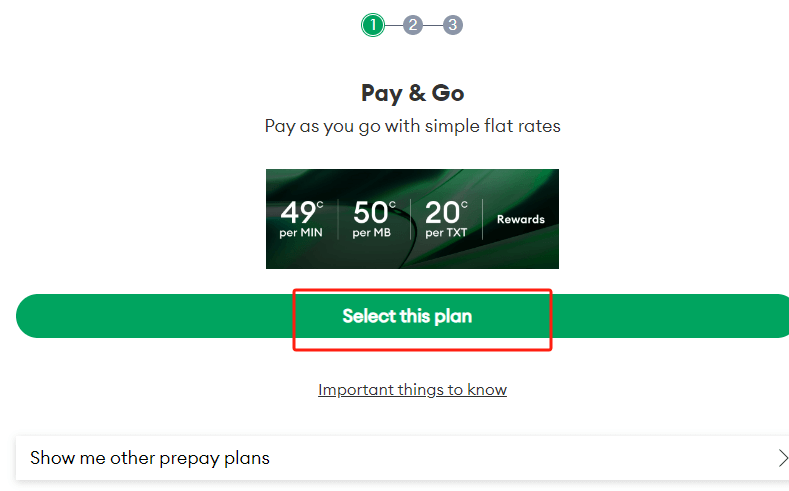Click the 49c per MIN rate
The image size is (789, 491).
[x=301, y=213]
